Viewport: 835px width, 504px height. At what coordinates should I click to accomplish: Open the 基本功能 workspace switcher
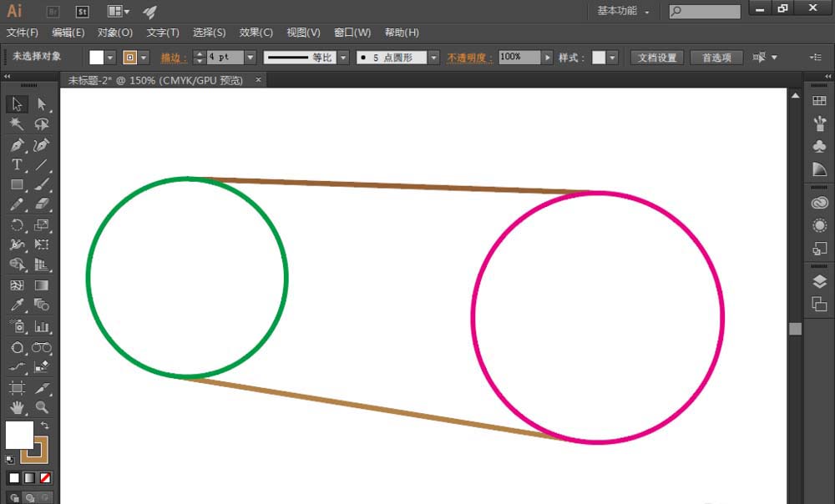click(x=623, y=11)
